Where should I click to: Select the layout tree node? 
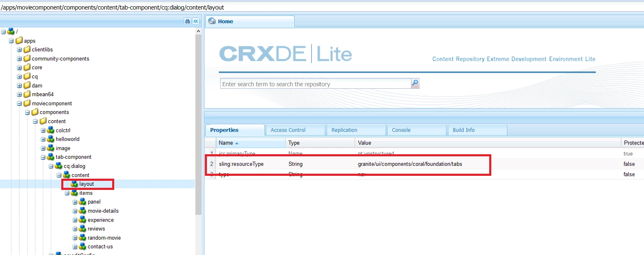(87, 184)
